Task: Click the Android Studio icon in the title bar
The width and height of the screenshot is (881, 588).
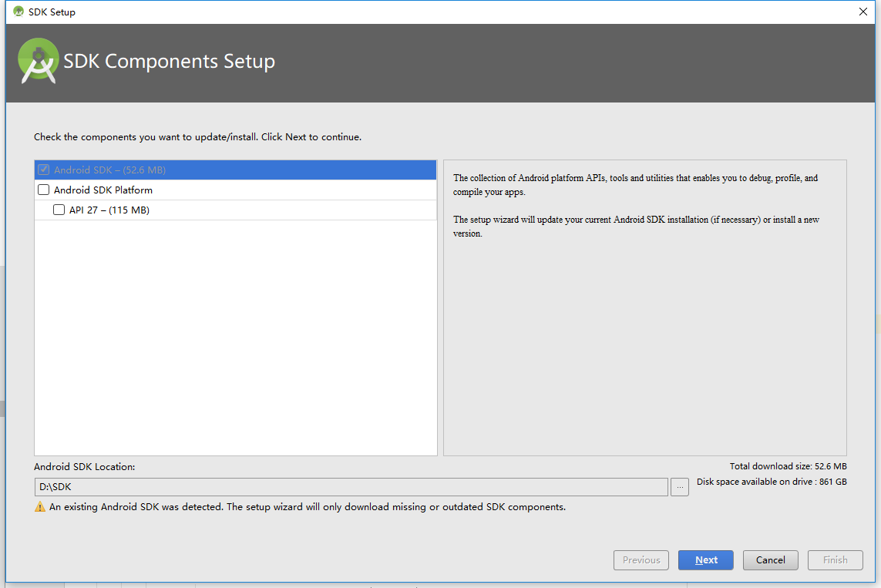Action: coord(18,12)
